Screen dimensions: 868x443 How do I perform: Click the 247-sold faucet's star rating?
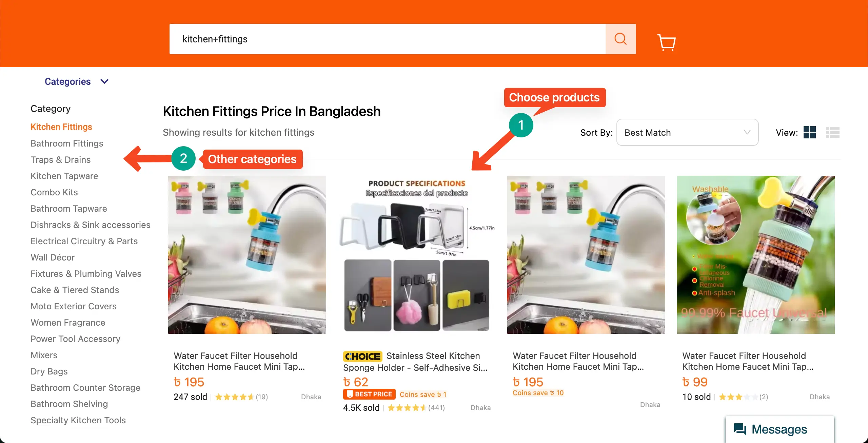(x=234, y=397)
